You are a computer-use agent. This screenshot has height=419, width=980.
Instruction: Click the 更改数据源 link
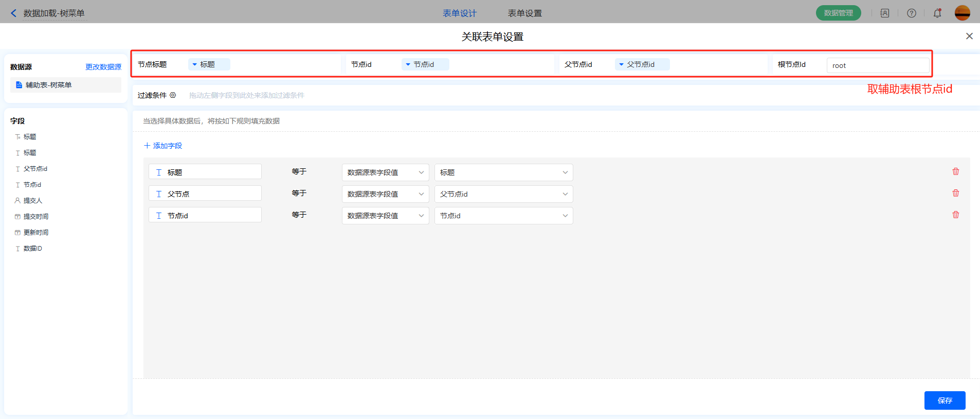click(x=103, y=67)
